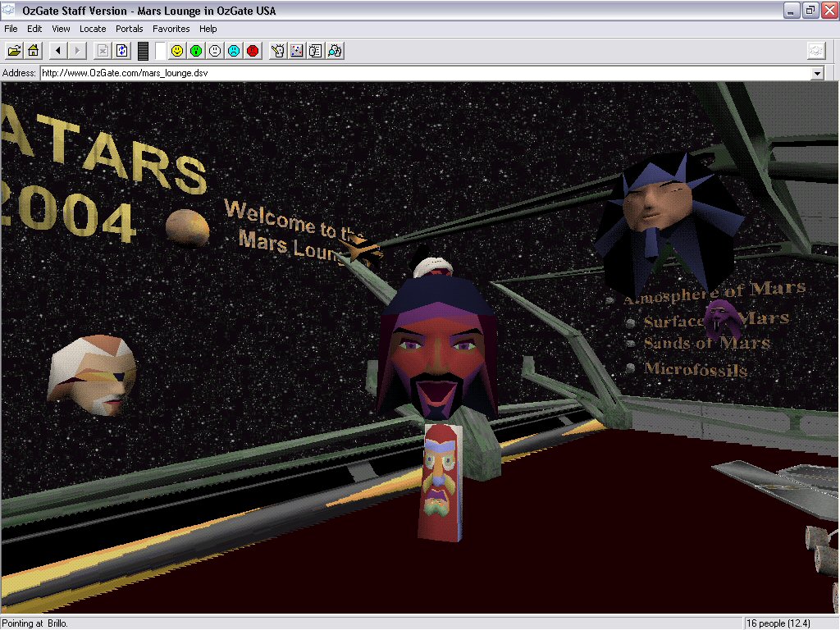Click the open folder toolbar icon
The width and height of the screenshot is (840, 630).
coord(14,51)
